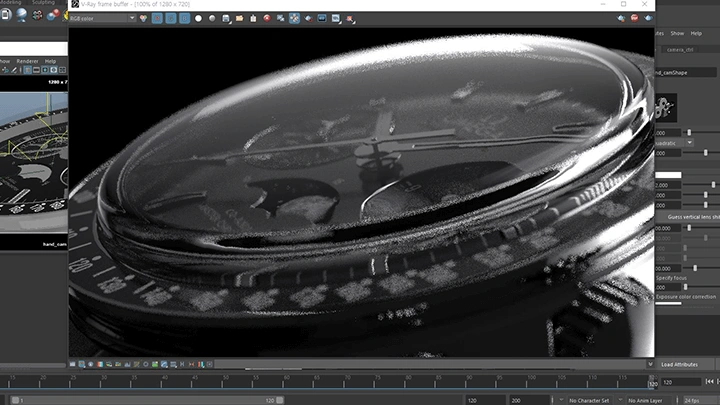Click the red duplicate to host icon
The height and width of the screenshot is (405, 720).
pyautogui.click(x=267, y=18)
